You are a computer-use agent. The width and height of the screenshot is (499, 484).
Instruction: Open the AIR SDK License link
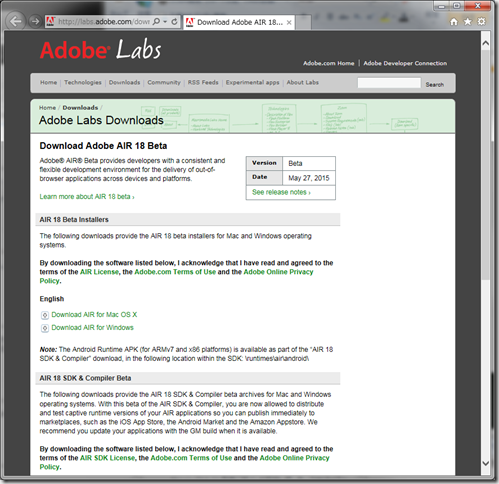tap(107, 458)
